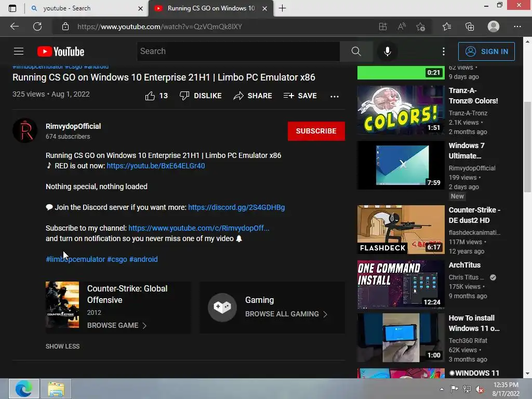Screen dimensions: 532x399
Task: Click SHARE under the video title
Action: point(253,96)
